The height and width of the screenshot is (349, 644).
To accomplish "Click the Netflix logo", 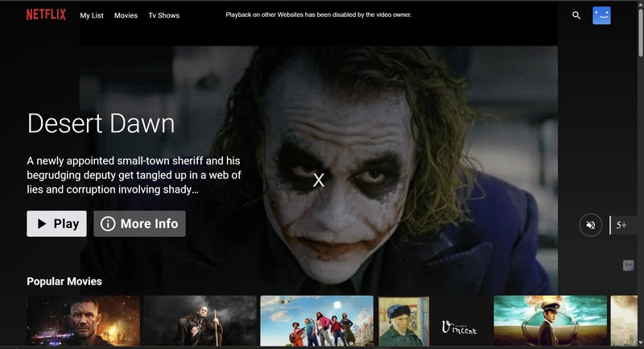I will tap(47, 15).
